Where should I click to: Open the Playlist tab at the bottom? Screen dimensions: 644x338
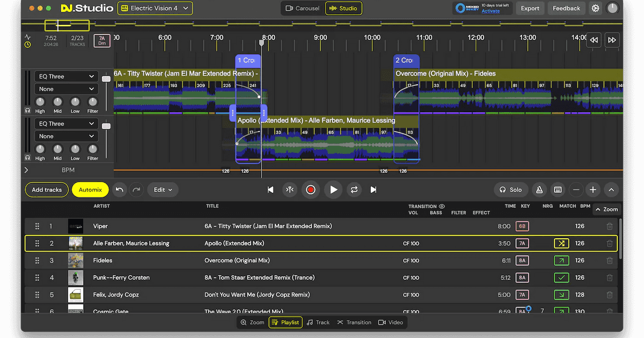pyautogui.click(x=285, y=322)
